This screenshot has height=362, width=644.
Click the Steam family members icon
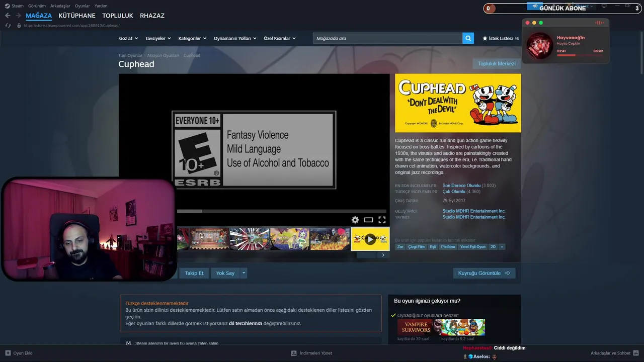(x=128, y=343)
